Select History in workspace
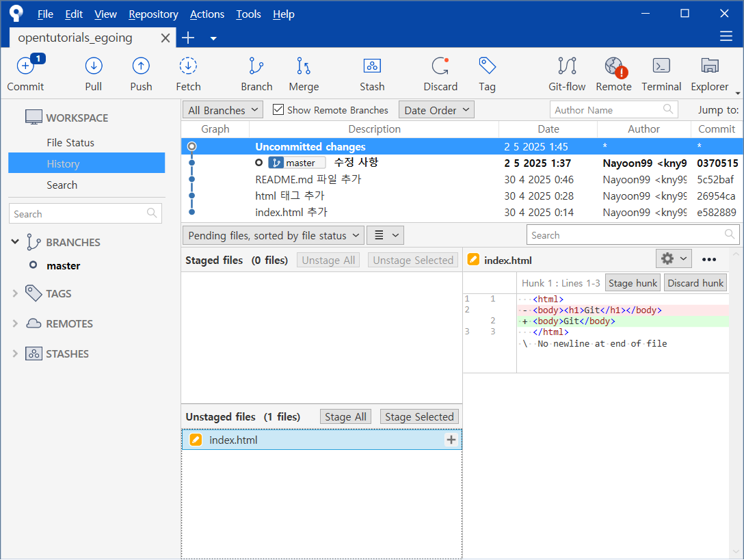744x560 pixels. [86, 163]
